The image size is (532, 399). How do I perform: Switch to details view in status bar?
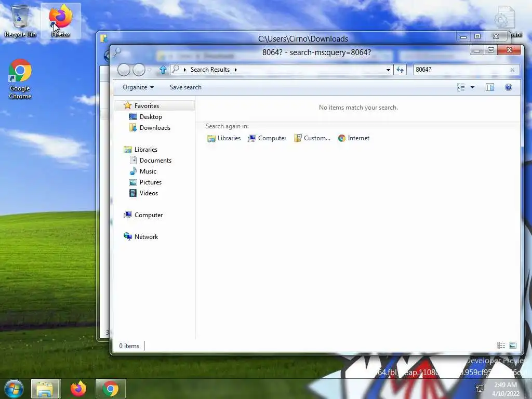[x=501, y=345]
